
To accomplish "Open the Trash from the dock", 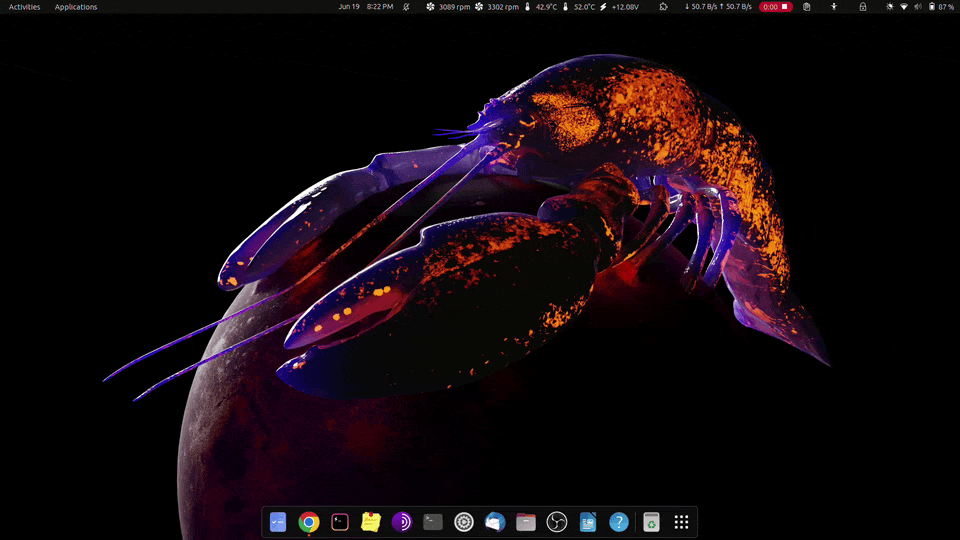I will tap(651, 522).
